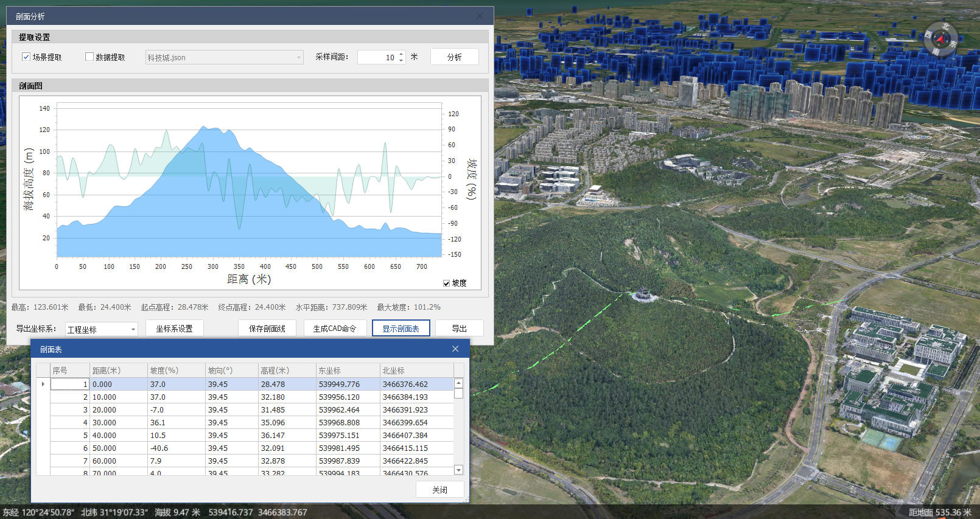Select distance cell 30.000
This screenshot has height=519, width=980.
tap(119, 422)
